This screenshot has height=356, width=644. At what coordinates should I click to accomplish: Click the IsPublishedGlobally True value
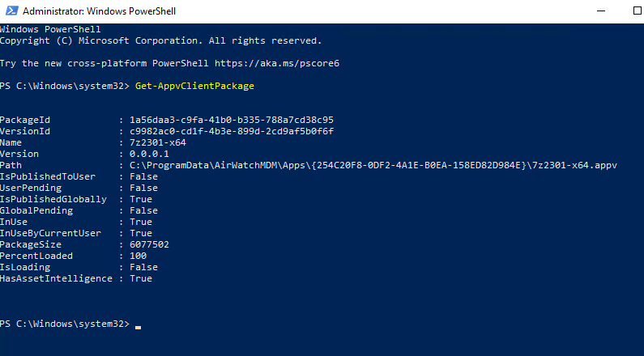pyautogui.click(x=140, y=199)
